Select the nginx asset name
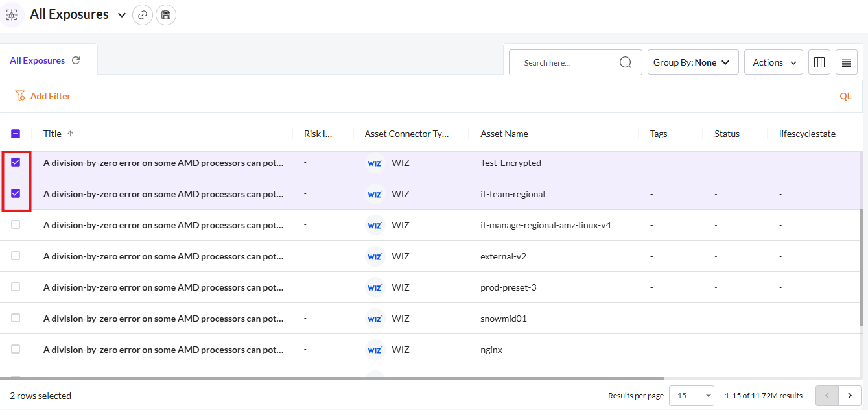The height and width of the screenshot is (410, 868). click(491, 350)
